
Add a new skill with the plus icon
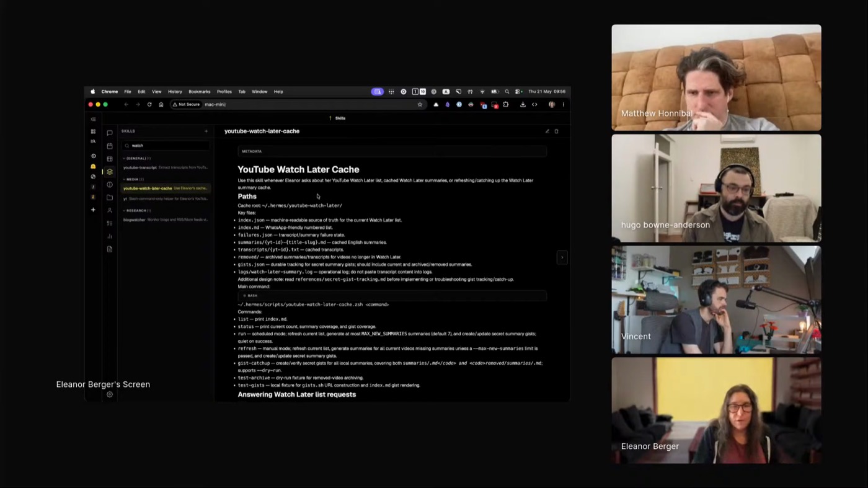206,131
